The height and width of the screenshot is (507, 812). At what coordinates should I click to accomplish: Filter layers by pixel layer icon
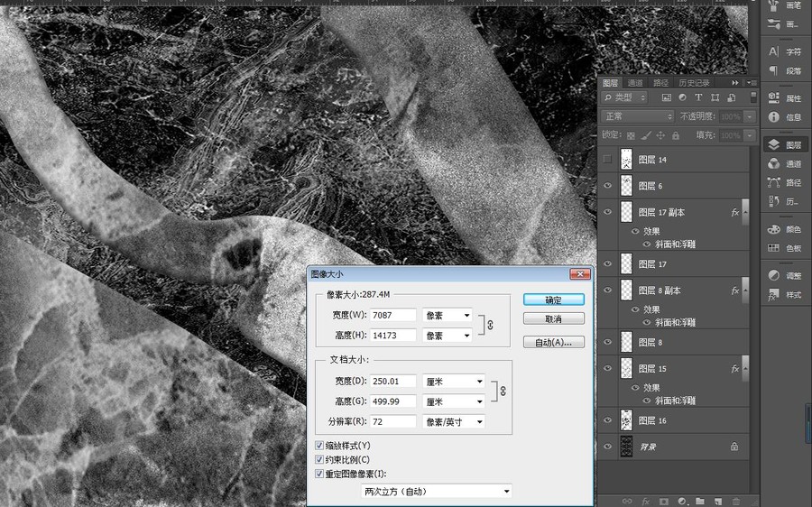[x=667, y=97]
